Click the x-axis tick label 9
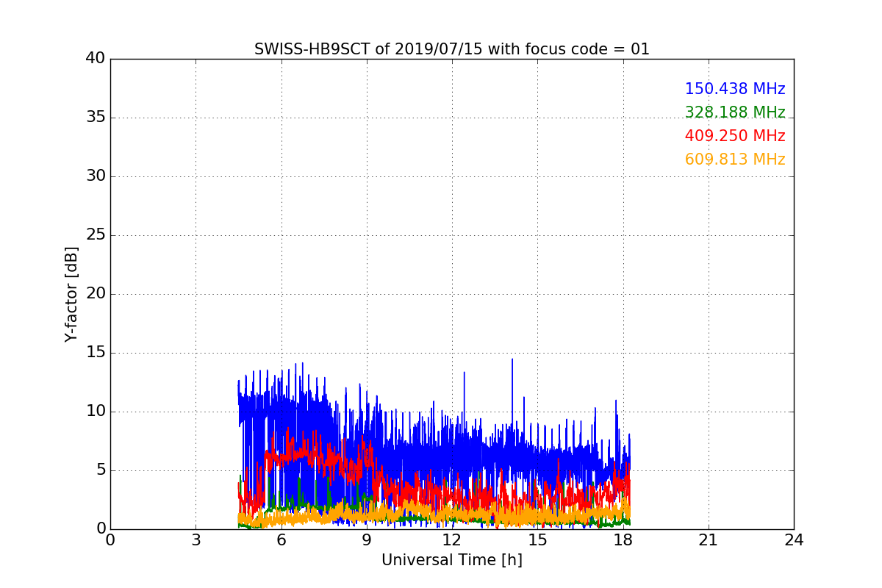 pyautogui.click(x=367, y=540)
